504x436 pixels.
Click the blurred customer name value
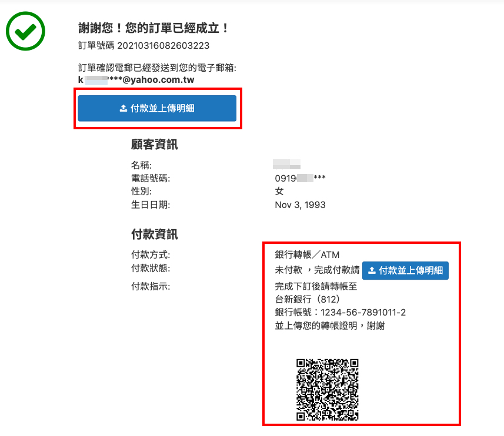tap(287, 164)
